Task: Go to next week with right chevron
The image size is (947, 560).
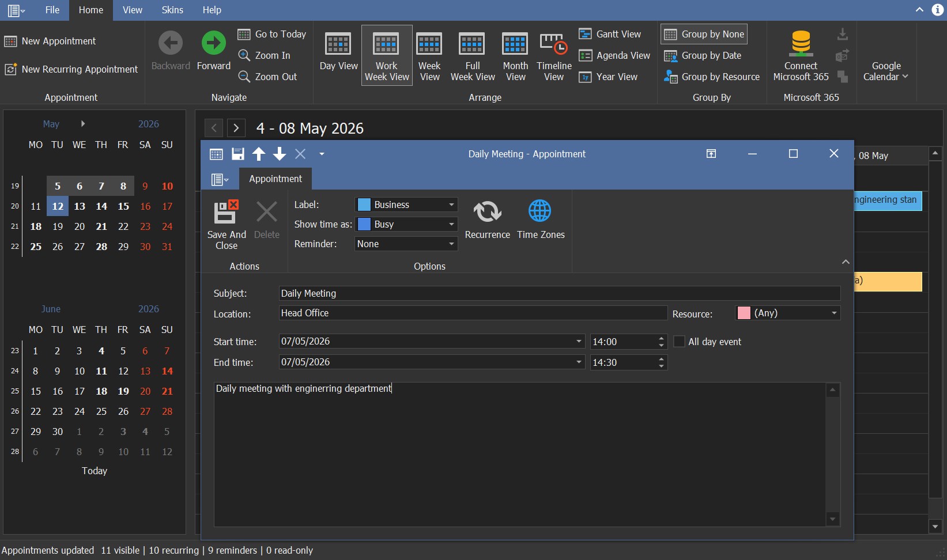Action: [236, 128]
